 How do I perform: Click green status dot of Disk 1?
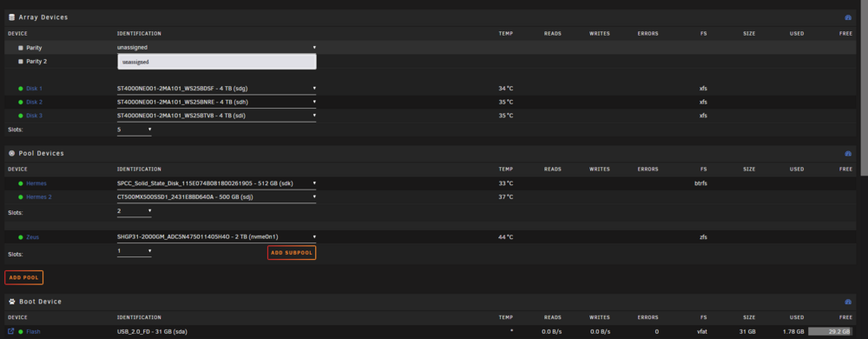click(x=21, y=89)
